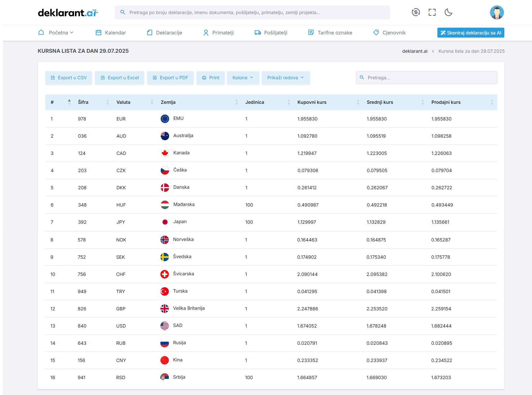Viewport: 532px width, 395px height.
Task: Expand the Prikaži redova dropdown
Action: pyautogui.click(x=285, y=78)
